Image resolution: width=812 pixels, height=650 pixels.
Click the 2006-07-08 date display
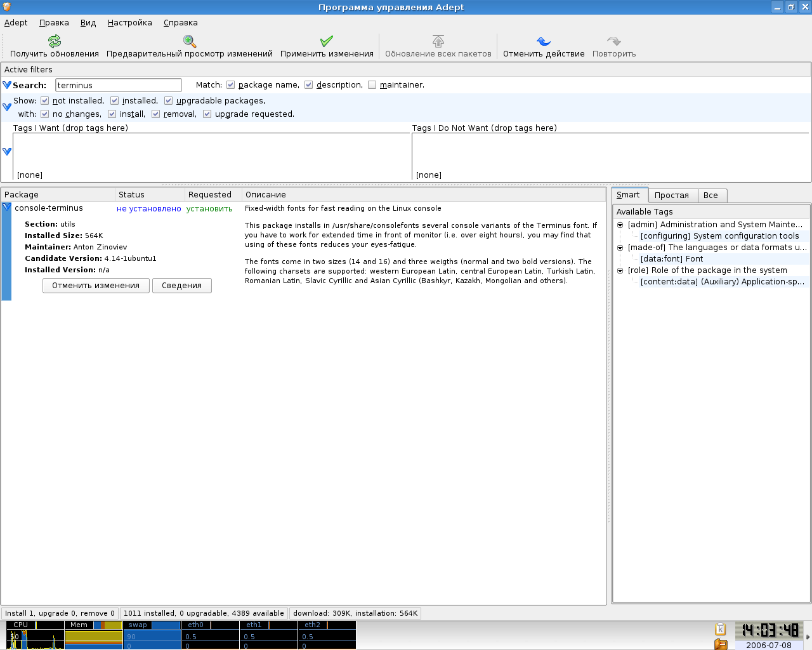pos(769,645)
